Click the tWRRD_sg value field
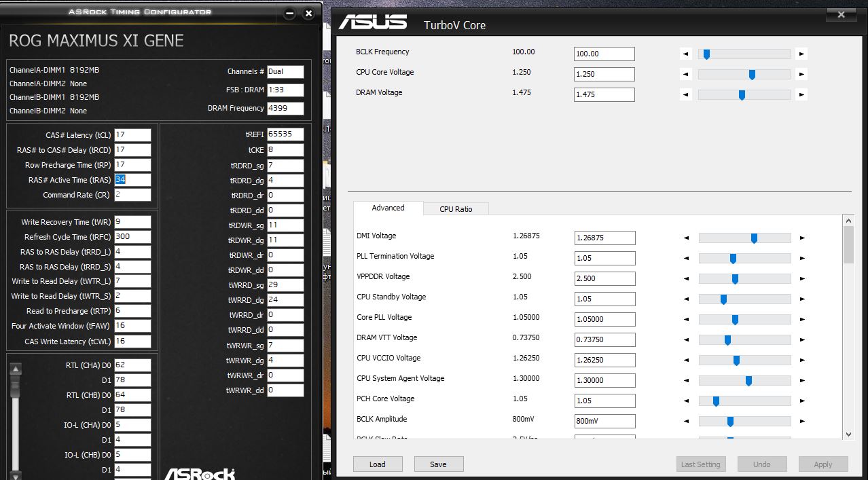Image resolution: width=868 pixels, height=480 pixels. [x=285, y=285]
